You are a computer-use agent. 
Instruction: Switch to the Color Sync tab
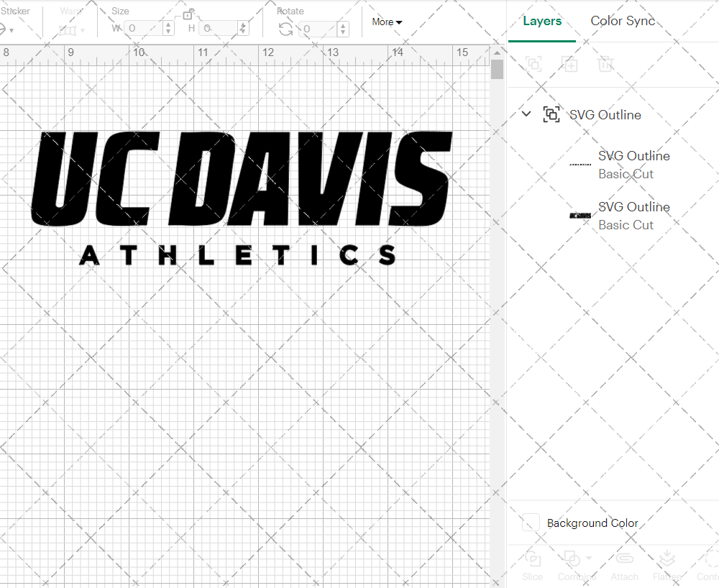623,21
